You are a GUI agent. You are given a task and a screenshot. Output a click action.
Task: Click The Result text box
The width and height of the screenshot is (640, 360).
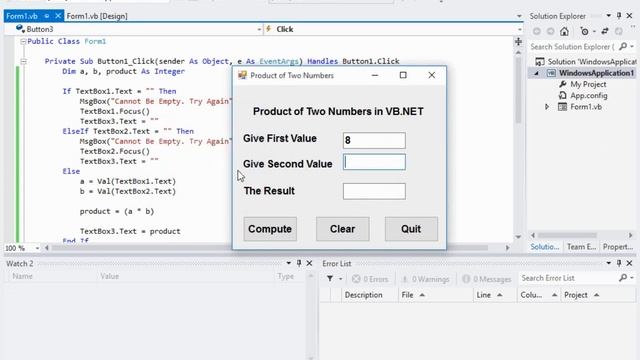pos(374,191)
